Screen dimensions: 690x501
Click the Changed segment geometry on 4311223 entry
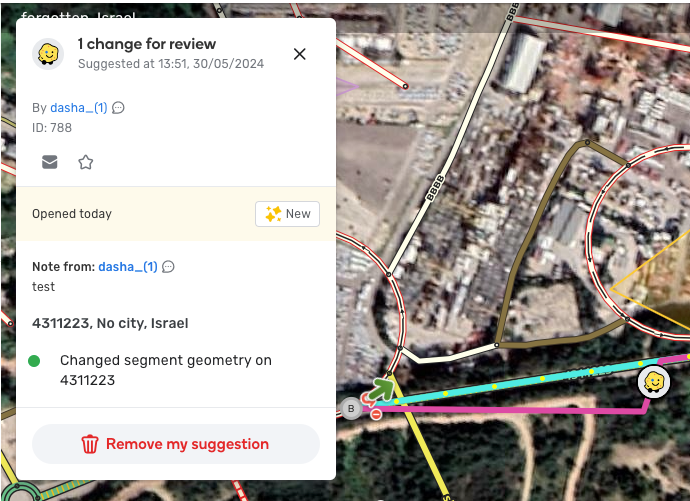(x=165, y=370)
